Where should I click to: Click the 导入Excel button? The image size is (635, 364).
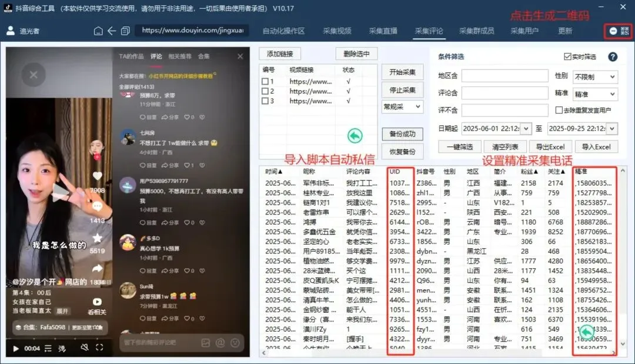click(596, 146)
